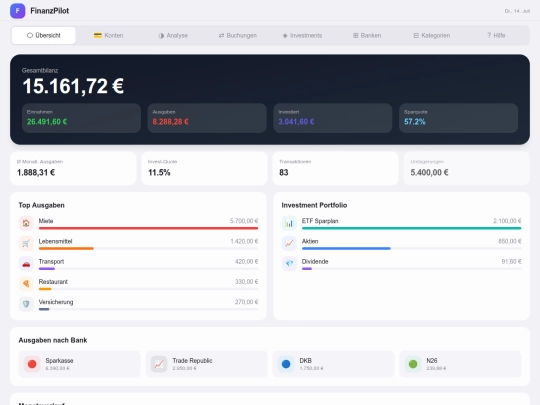540x405 pixels.
Task: Click the ETF Sparplan bar chart icon
Action: 289,223
